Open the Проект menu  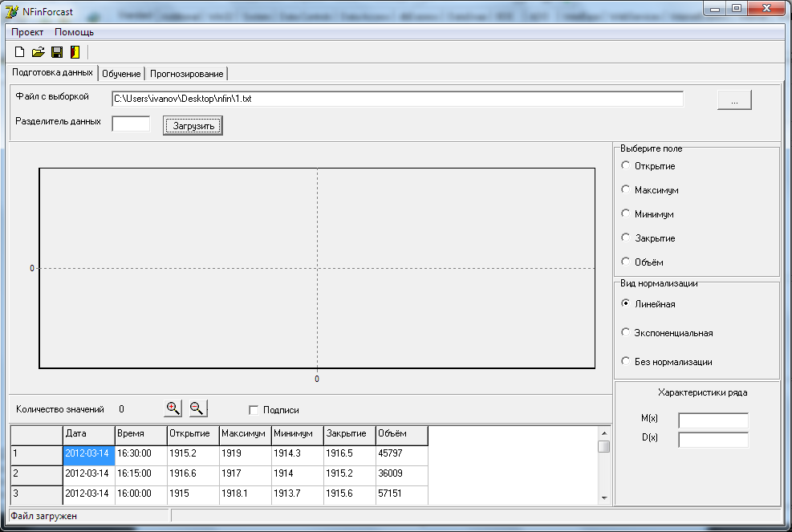coord(27,32)
